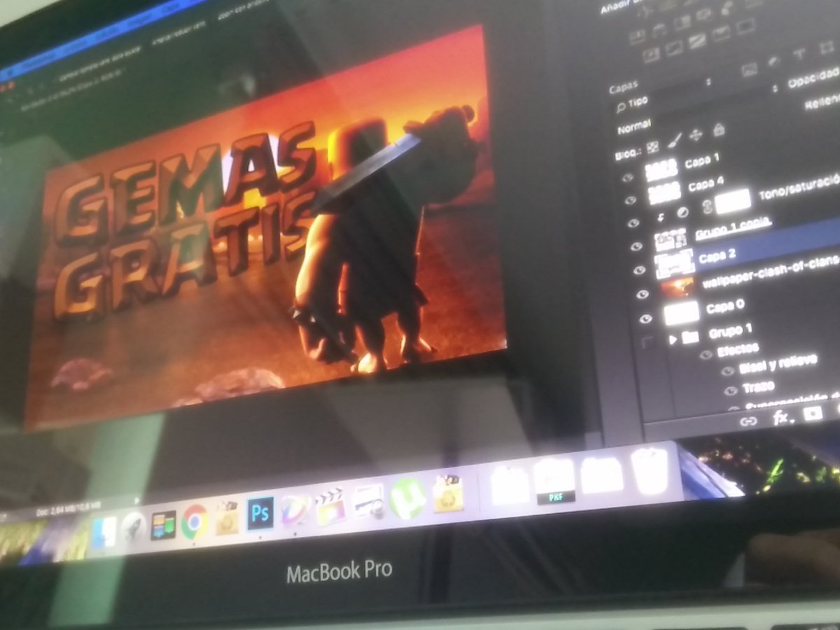Select the Grupo 1 group name
This screenshot has height=630, width=840.
[730, 330]
